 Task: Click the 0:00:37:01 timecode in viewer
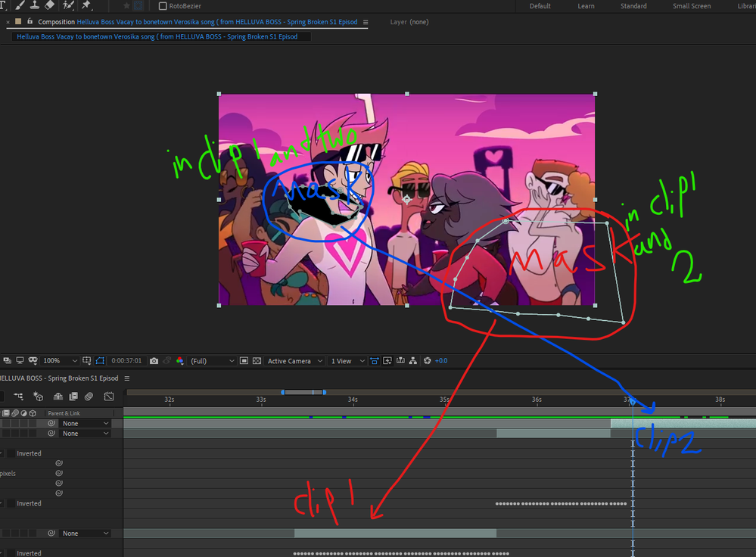tap(126, 361)
